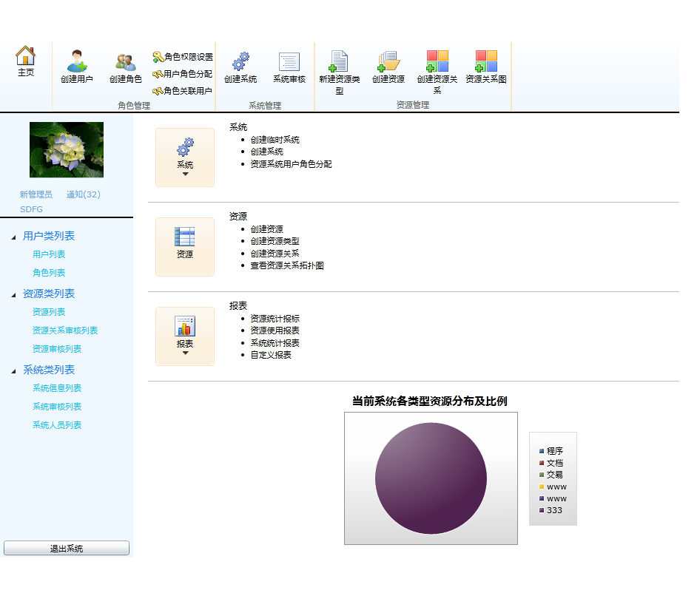Click the 程序 legend color swatch
700x593 pixels.
click(x=542, y=451)
